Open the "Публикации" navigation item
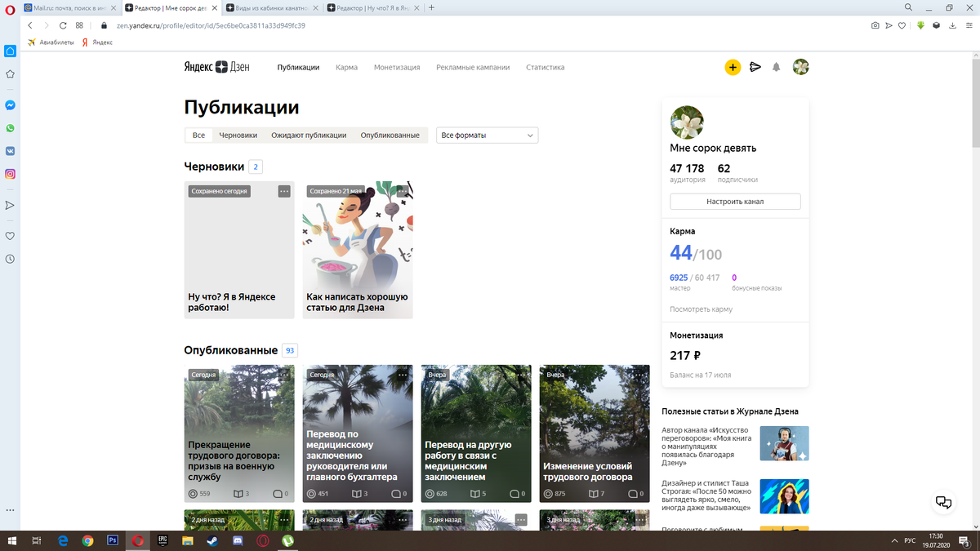 298,67
